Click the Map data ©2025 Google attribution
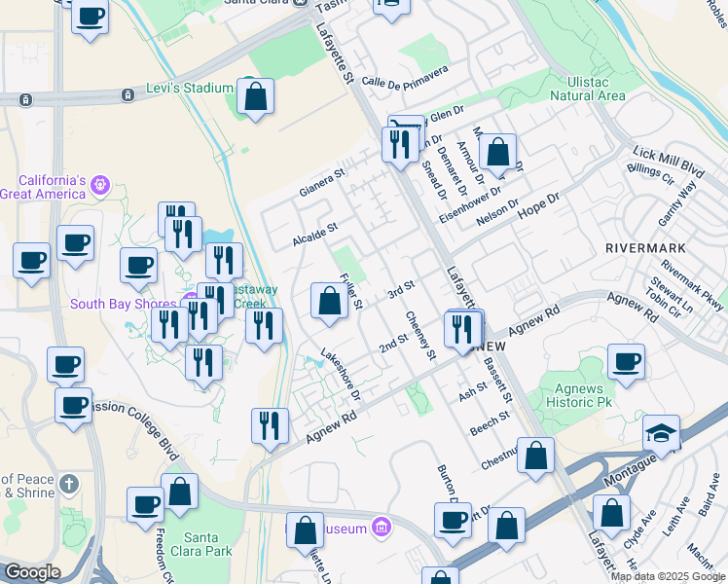The height and width of the screenshot is (584, 728). pyautogui.click(x=668, y=577)
